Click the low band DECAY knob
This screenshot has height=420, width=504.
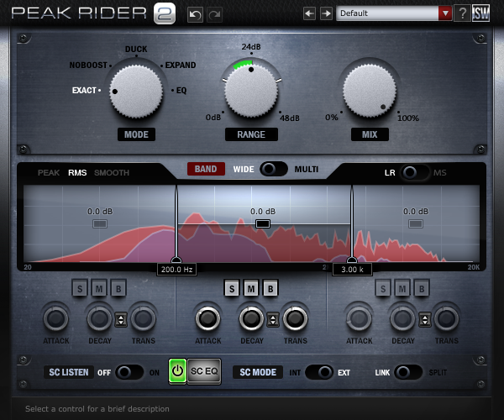tap(99, 318)
